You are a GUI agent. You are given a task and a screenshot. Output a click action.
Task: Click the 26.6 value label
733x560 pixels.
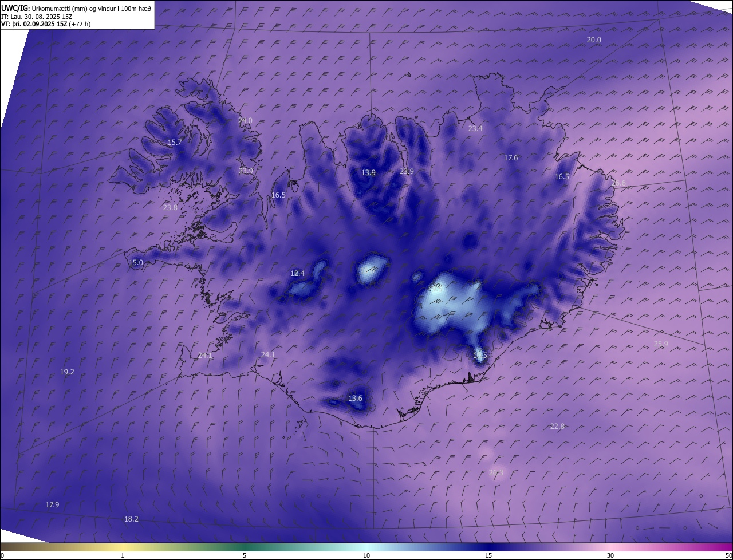(x=619, y=183)
